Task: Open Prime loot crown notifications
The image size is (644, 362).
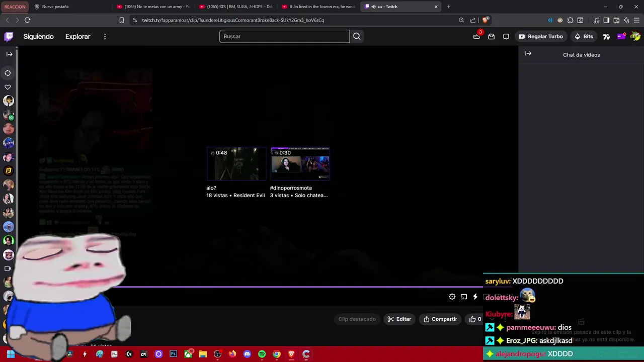Action: click(476, 36)
